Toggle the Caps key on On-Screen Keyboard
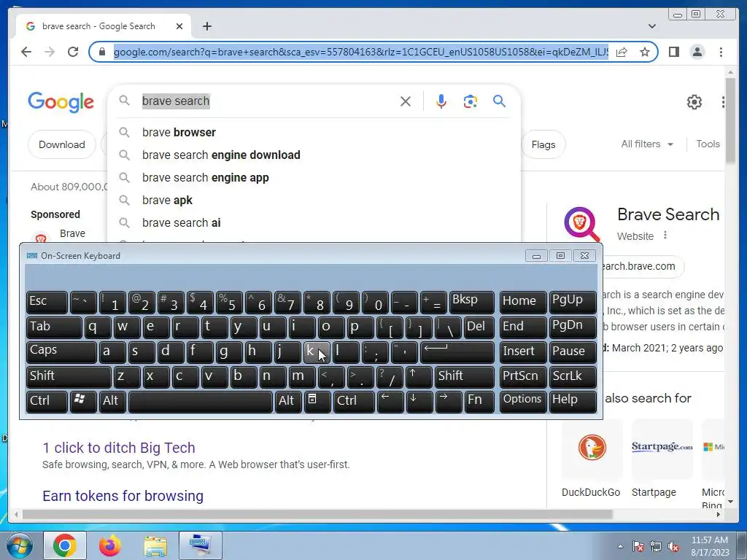 click(61, 352)
